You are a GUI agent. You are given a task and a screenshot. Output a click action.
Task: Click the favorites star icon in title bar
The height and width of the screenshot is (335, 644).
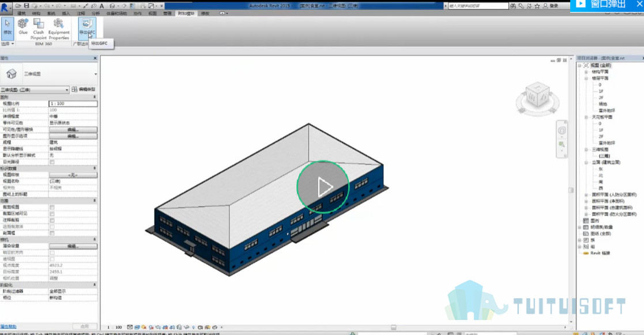537,6
